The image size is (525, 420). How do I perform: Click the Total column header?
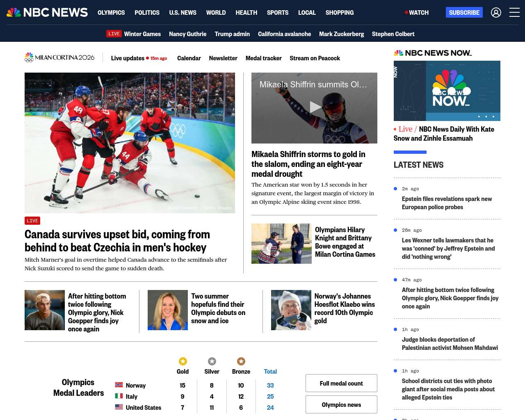click(270, 372)
